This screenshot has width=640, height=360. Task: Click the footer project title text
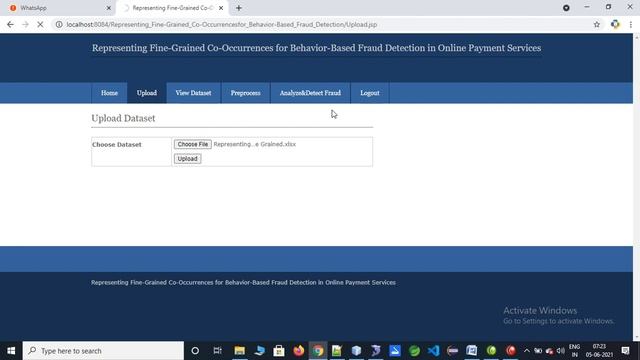(x=243, y=282)
